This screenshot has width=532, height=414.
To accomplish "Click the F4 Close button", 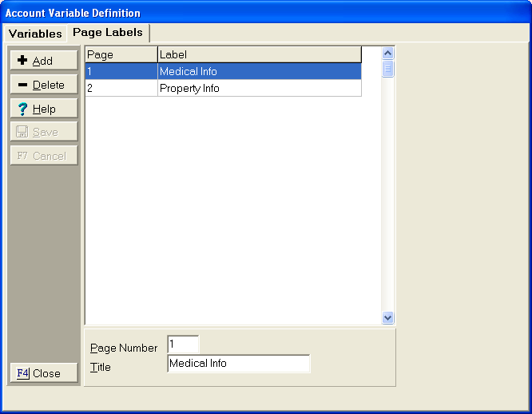I will [44, 373].
